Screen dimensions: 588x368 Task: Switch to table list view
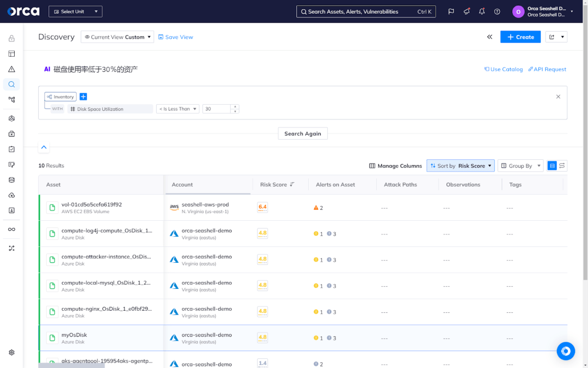pos(552,166)
